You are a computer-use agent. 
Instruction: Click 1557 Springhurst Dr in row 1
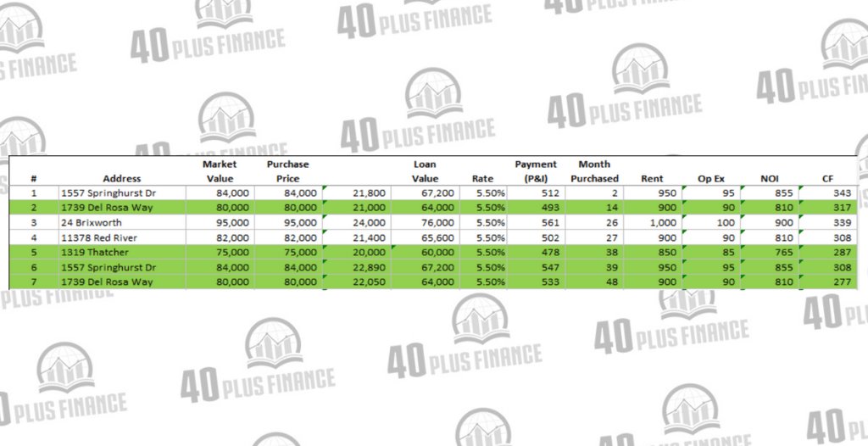[x=122, y=193]
